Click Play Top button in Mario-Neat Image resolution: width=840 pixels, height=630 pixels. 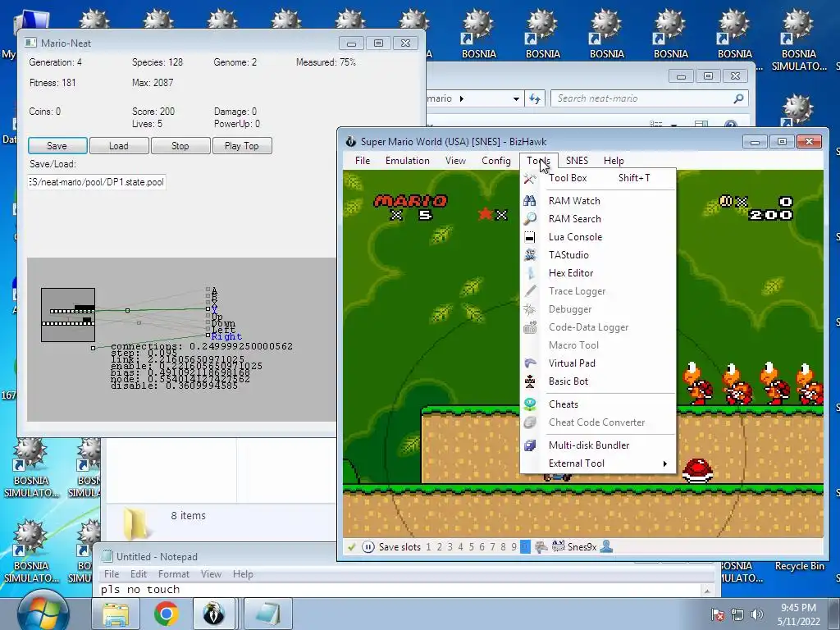tap(242, 146)
